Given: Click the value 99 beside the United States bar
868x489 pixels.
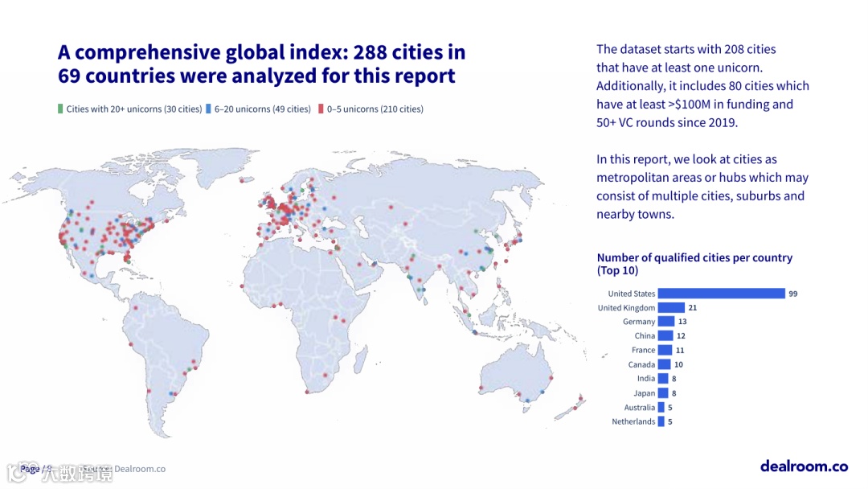Looking at the screenshot, I should coord(793,294).
